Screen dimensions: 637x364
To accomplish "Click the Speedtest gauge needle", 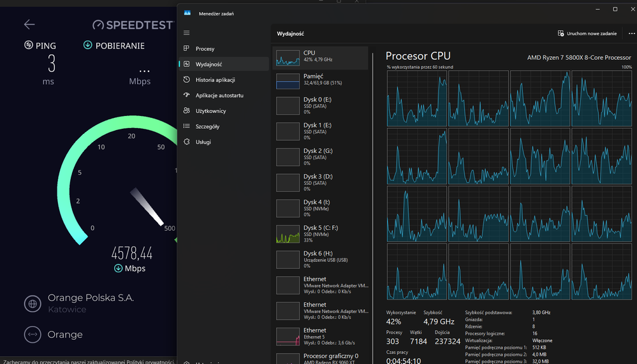I will pos(147,207).
